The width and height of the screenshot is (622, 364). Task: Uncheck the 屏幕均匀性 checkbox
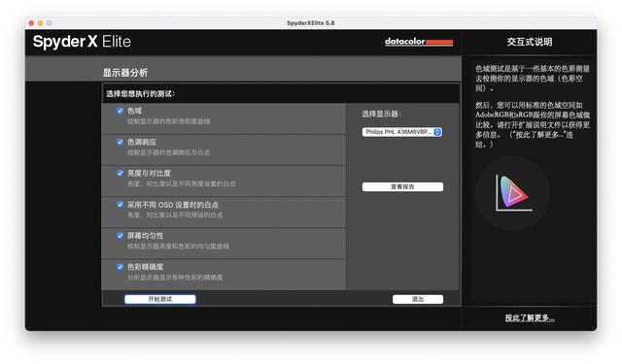tap(121, 236)
